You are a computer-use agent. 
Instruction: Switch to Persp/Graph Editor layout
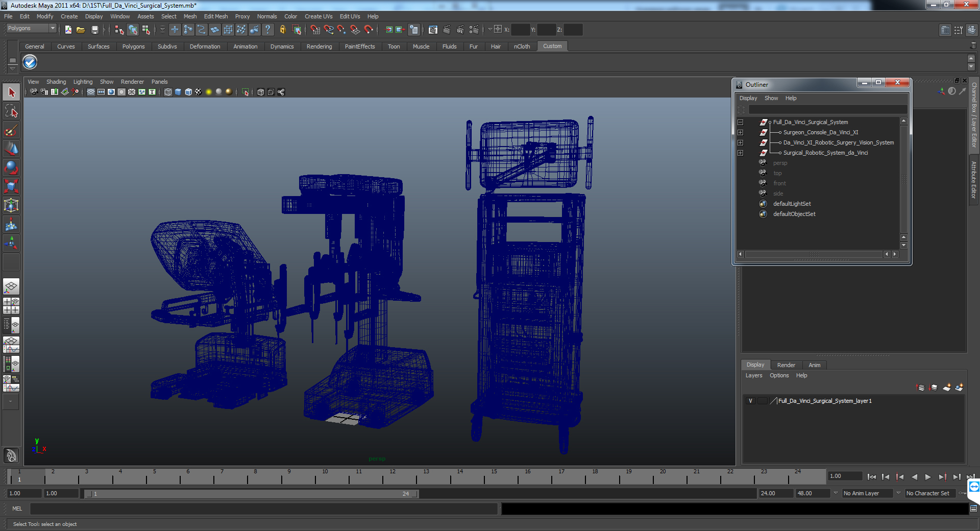point(11,344)
